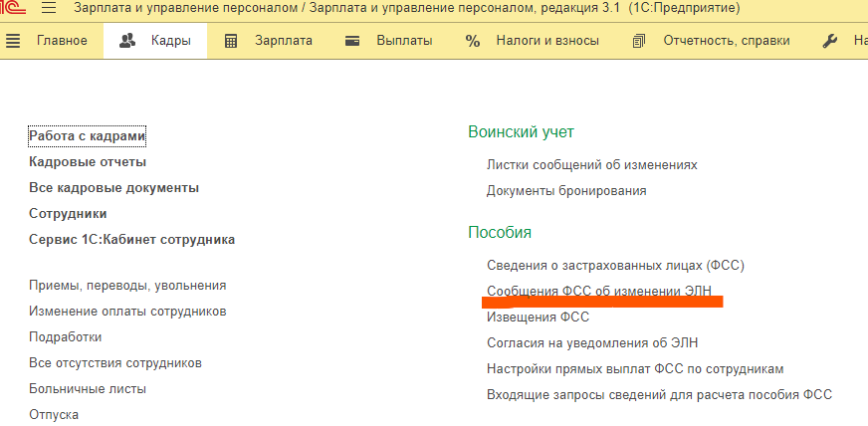Open Больничные листы

coord(88,388)
